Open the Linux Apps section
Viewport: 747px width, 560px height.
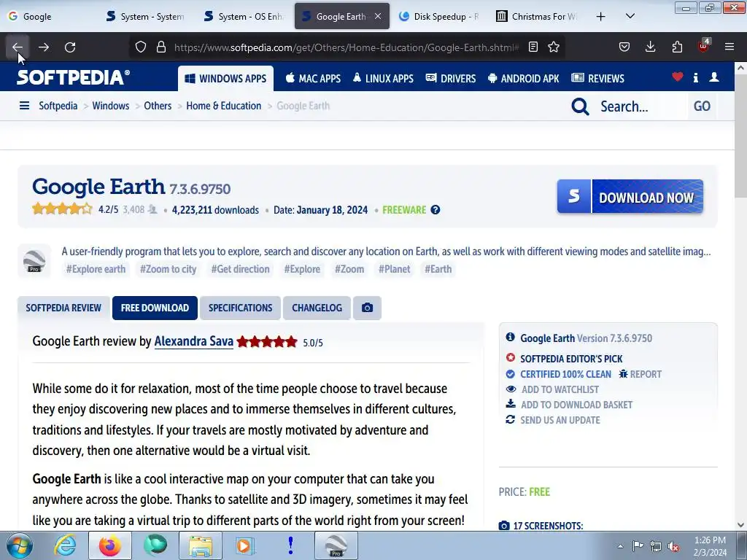[383, 79]
